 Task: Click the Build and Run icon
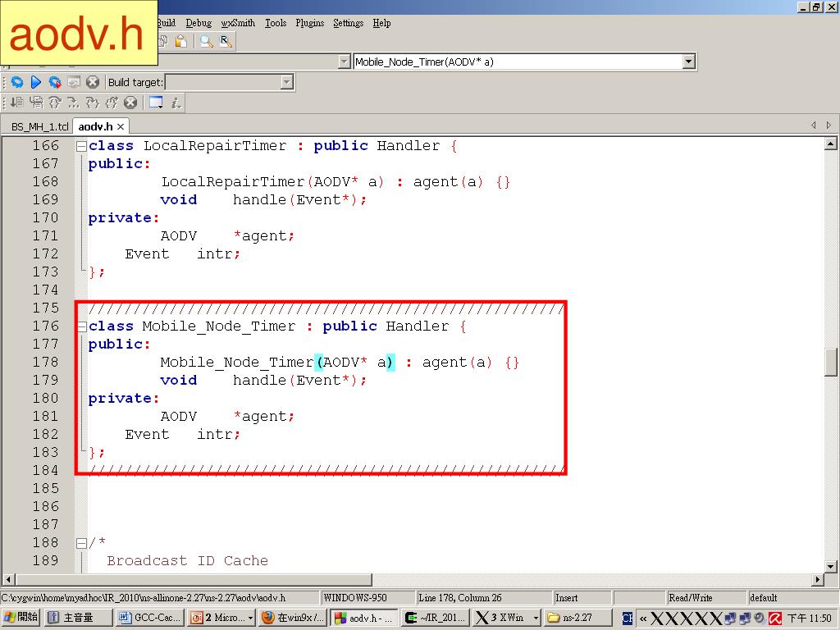point(55,82)
